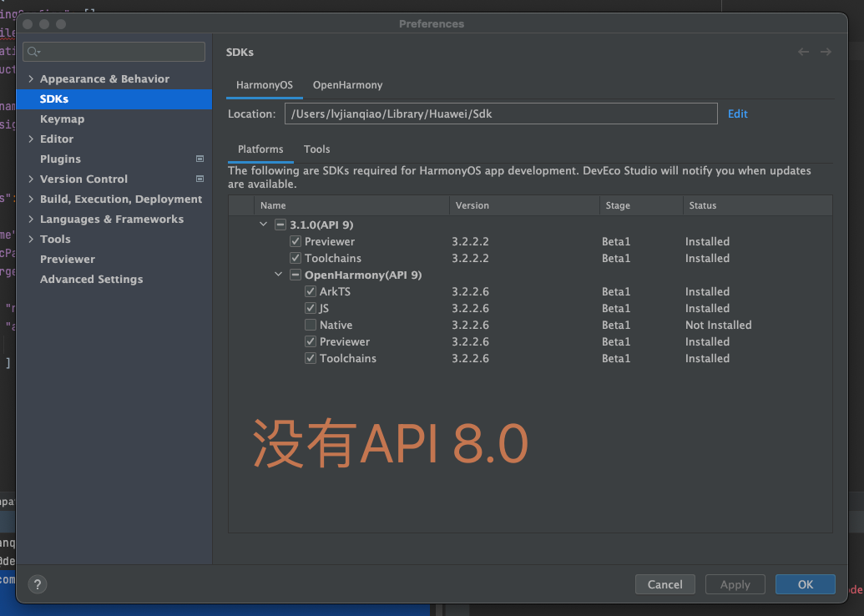The image size is (864, 616).
Task: Click the forward arrow in SDKs header
Action: point(826,52)
